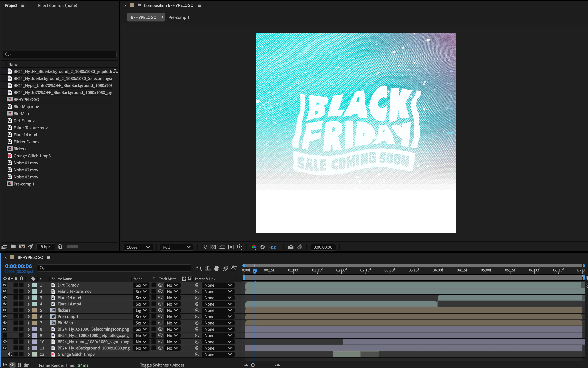Image resolution: width=588 pixels, height=368 pixels.
Task: Expand the flickers layer properties
Action: coord(28,310)
